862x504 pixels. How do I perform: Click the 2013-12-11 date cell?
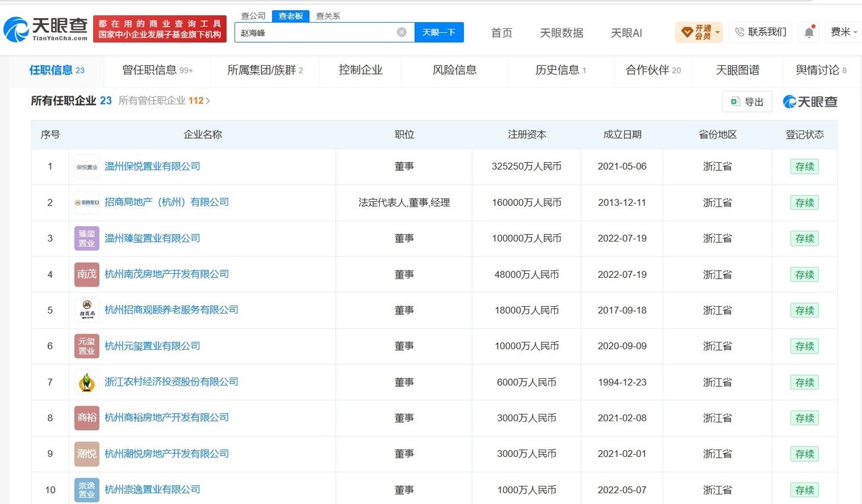(x=622, y=203)
